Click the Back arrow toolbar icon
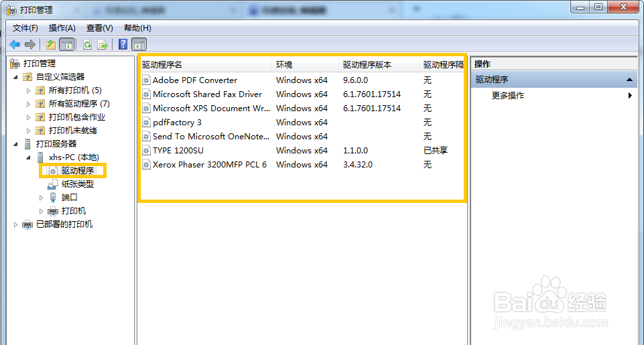The image size is (644, 345). pos(15,44)
